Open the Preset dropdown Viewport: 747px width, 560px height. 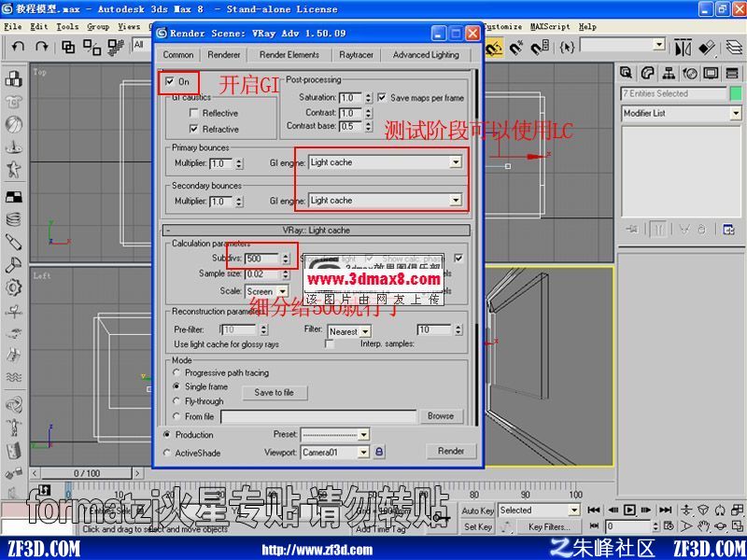pyautogui.click(x=363, y=434)
